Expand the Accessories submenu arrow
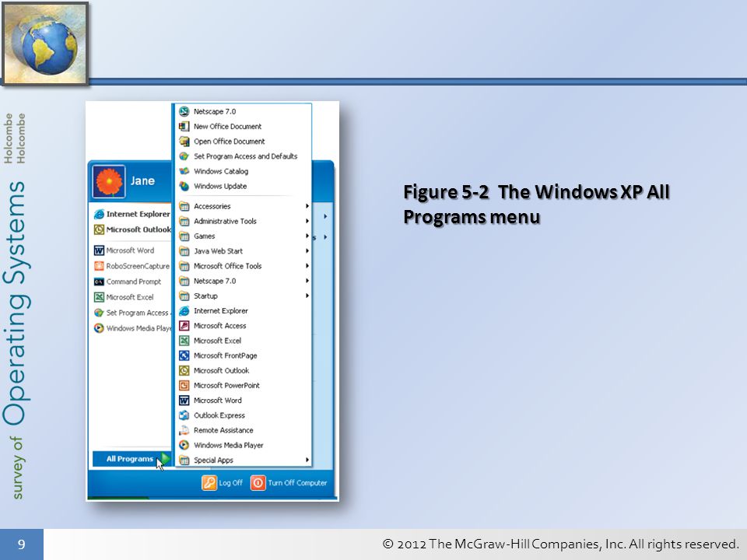This screenshot has width=747, height=560. pos(307,206)
